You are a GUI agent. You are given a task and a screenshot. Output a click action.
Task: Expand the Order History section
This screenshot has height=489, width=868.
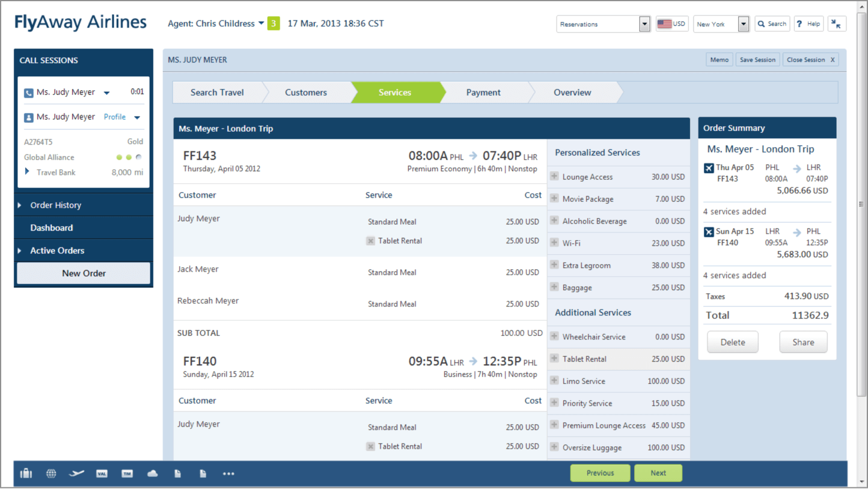point(55,205)
